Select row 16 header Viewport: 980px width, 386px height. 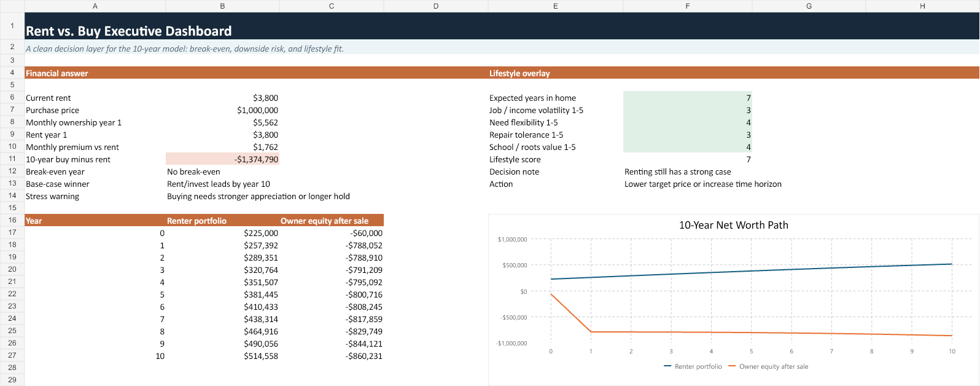12,220
